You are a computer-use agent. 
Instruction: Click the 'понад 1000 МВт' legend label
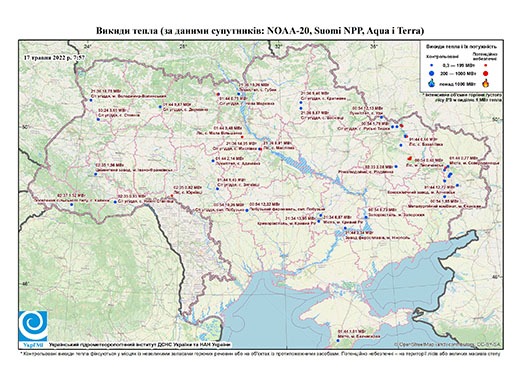458,83
